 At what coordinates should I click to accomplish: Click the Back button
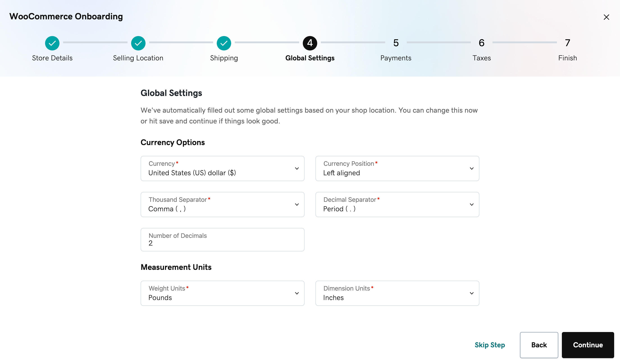tap(539, 344)
